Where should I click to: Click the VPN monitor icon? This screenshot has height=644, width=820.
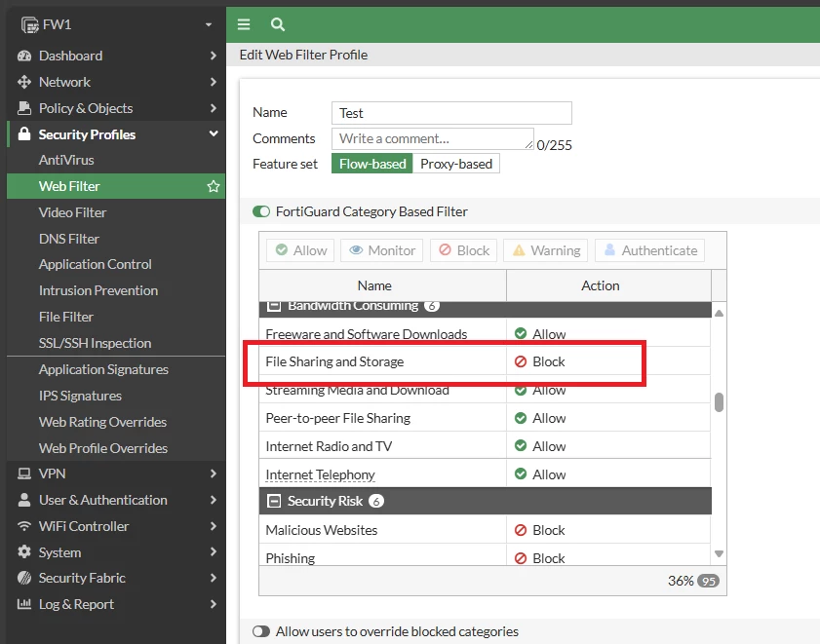(x=24, y=474)
